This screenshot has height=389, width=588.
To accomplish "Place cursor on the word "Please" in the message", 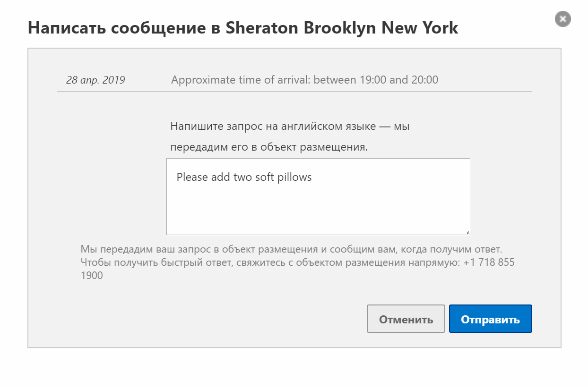I will pyautogui.click(x=191, y=178).
